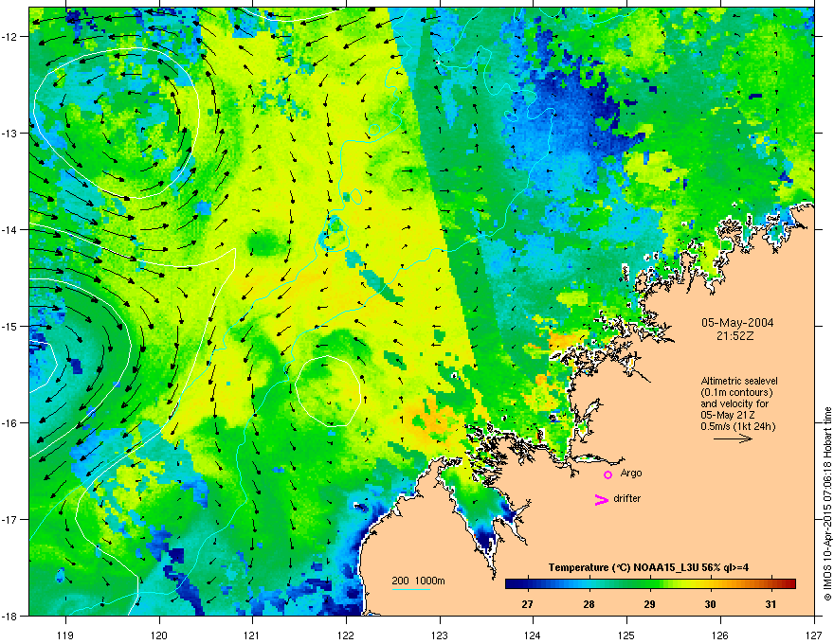The image size is (834, 644).
Task: Click latitude axis label -14
Action: pyautogui.click(x=10, y=229)
